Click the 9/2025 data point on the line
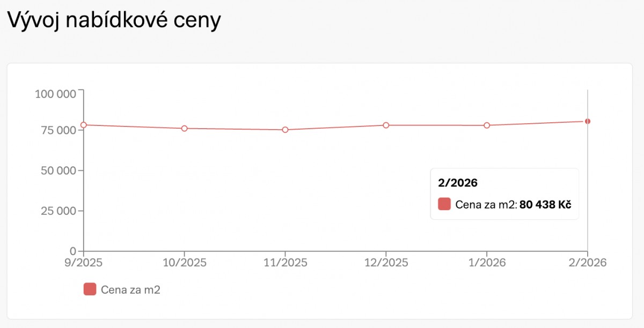The width and height of the screenshot is (644, 328). 84,125
